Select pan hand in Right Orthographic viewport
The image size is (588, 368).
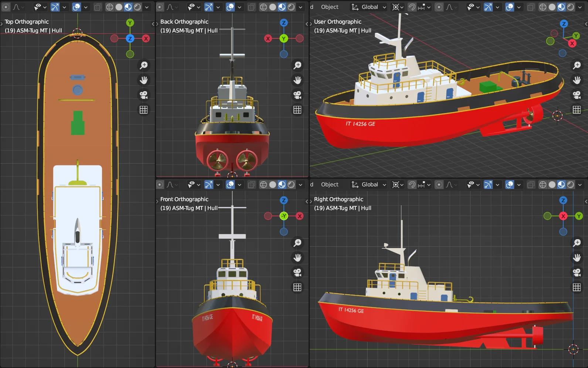tap(577, 258)
